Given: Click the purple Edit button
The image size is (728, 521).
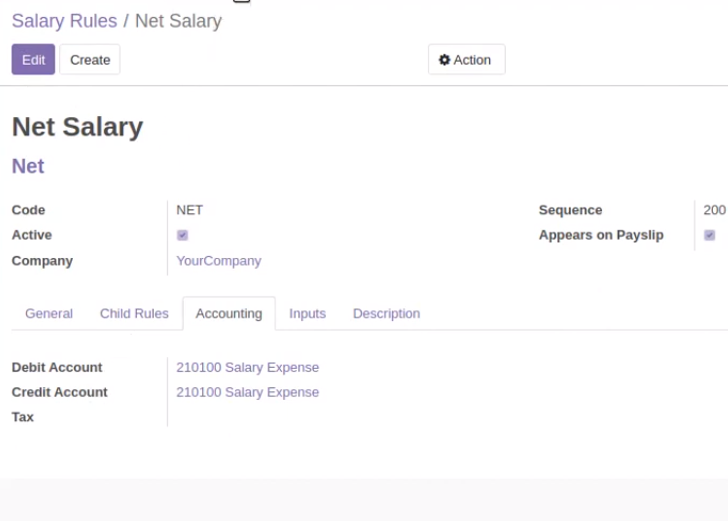Looking at the screenshot, I should click(33, 59).
